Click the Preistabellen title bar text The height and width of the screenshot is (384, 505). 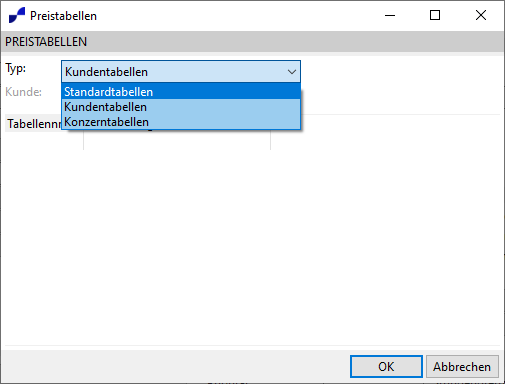click(63, 16)
